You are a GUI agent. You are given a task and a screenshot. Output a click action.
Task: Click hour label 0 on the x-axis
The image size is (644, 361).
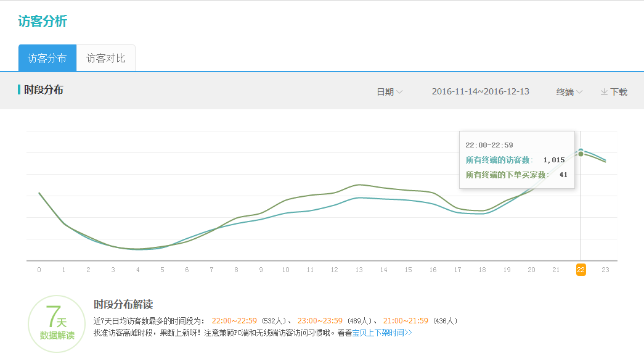click(39, 269)
